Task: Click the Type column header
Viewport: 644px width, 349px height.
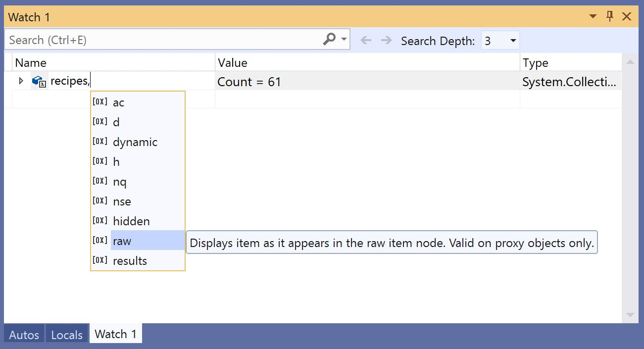Action: coord(535,62)
